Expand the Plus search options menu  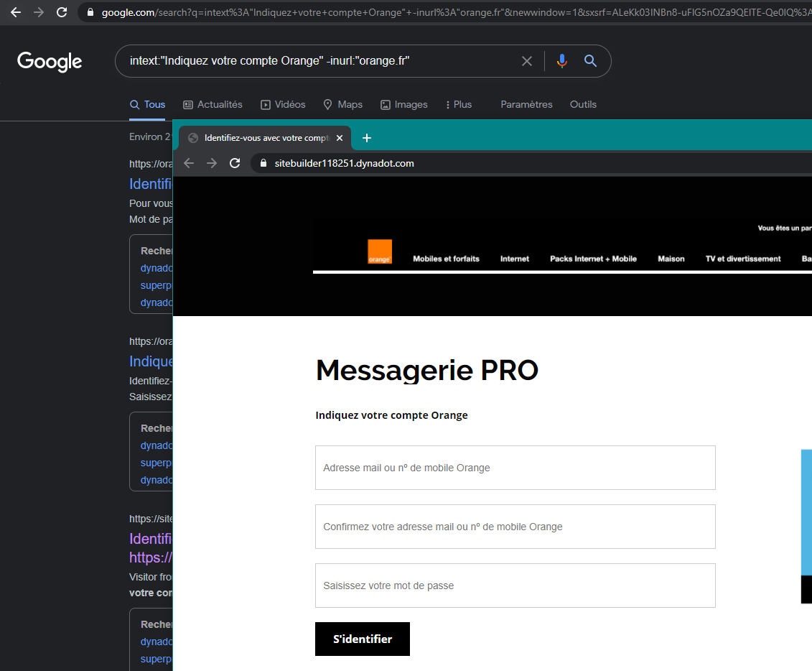pyautogui.click(x=458, y=104)
